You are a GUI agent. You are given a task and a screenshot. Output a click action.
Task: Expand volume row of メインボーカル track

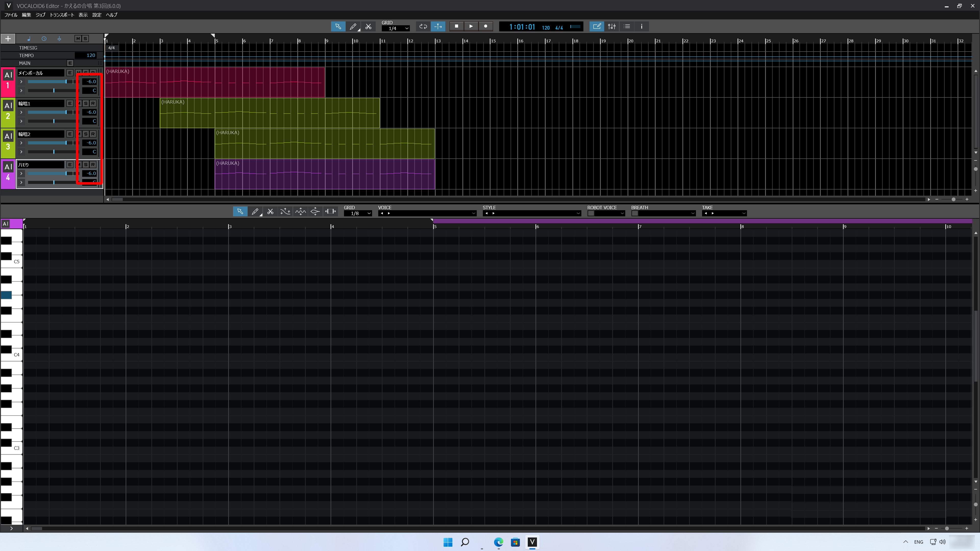point(21,82)
